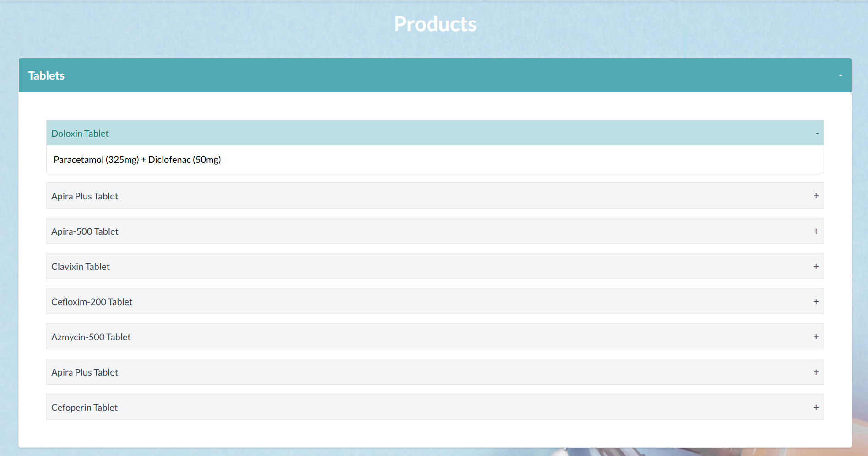Click the minus icon on Doloxin Tablet
Viewport: 868px width, 456px height.
click(x=817, y=134)
